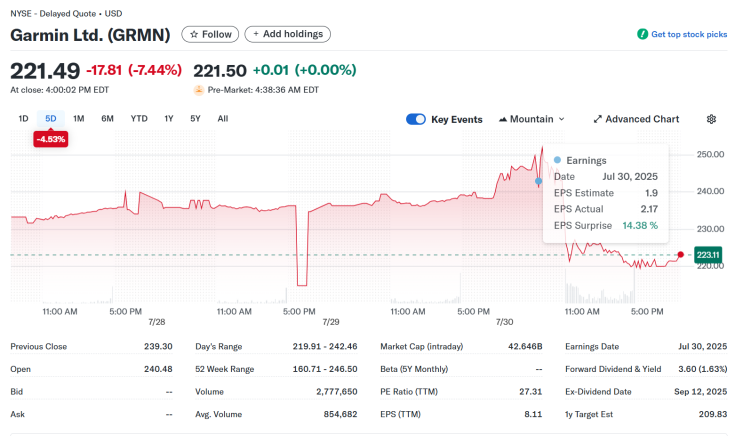
Task: Click the Volume value 2,777,650
Action: coord(337,392)
